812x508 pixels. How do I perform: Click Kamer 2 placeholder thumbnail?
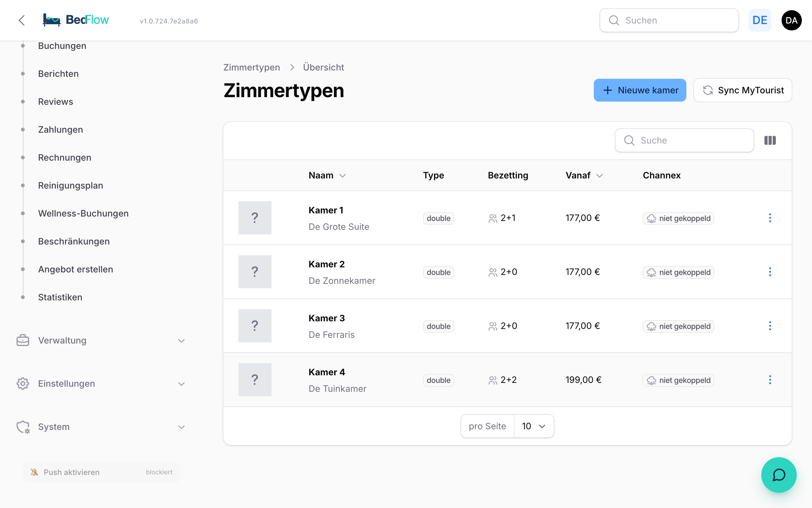tap(255, 272)
